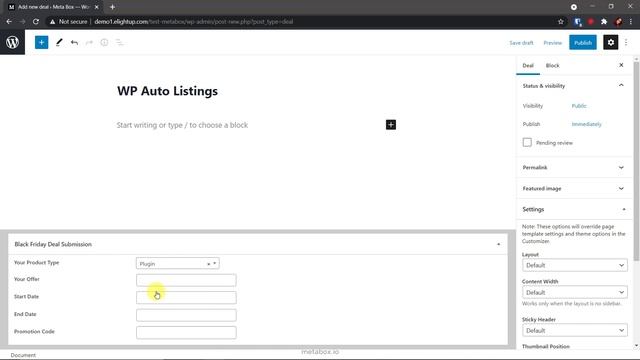The height and width of the screenshot is (360, 640).
Task: Close the Add new deal tab
Action: tap(97, 7)
